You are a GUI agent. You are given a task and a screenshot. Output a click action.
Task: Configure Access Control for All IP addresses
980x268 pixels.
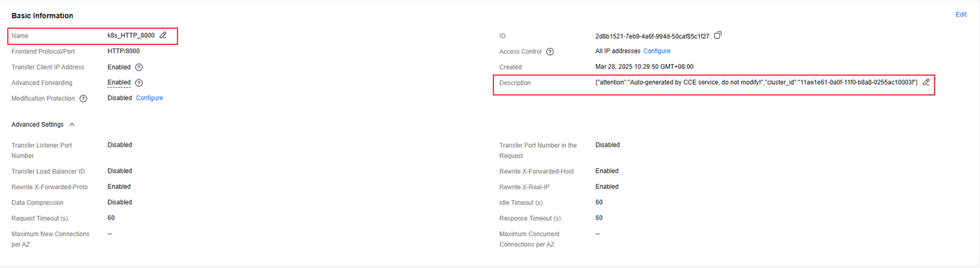[656, 51]
